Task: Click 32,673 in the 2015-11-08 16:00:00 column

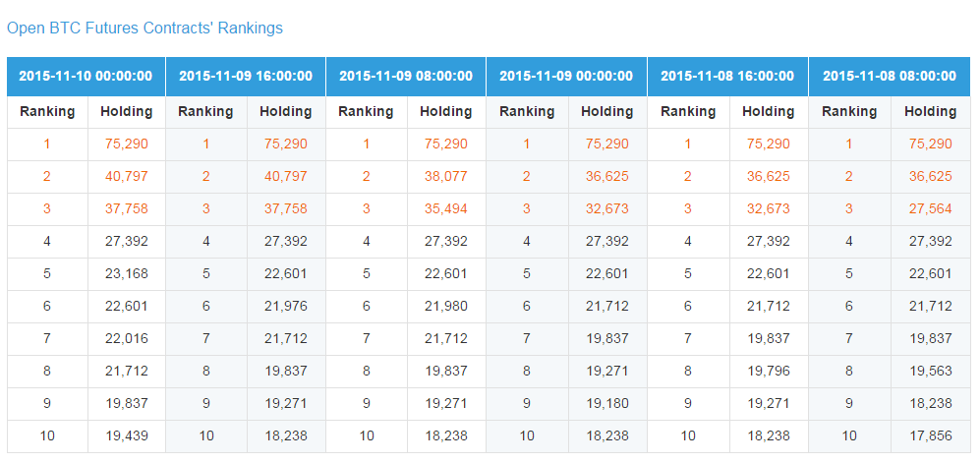Action: (768, 209)
